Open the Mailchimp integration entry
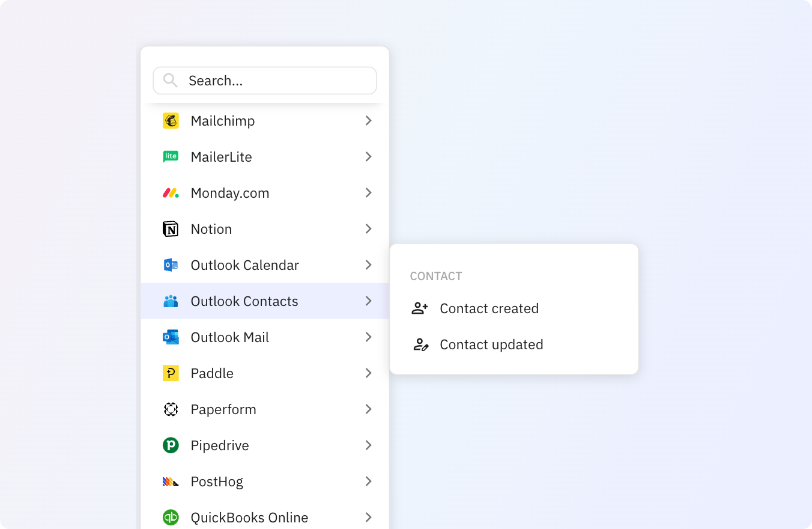 (265, 121)
